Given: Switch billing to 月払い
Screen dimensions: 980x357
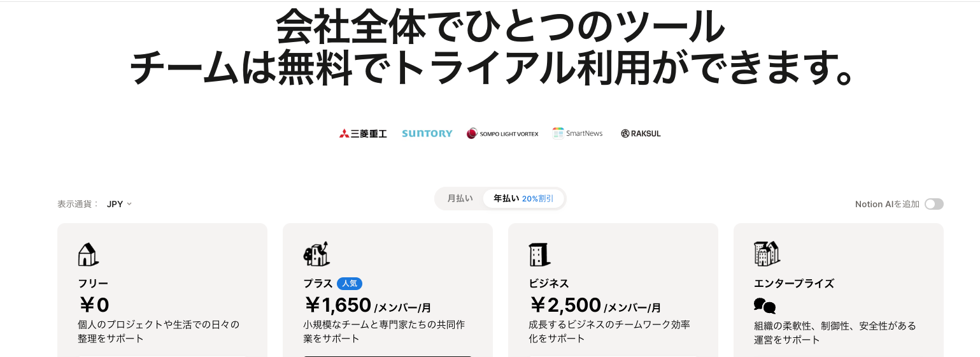Looking at the screenshot, I should (460, 198).
